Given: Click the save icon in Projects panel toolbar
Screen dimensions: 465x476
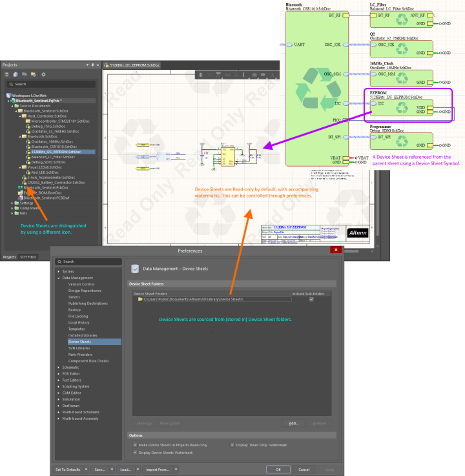Looking at the screenshot, I should tap(6, 74).
